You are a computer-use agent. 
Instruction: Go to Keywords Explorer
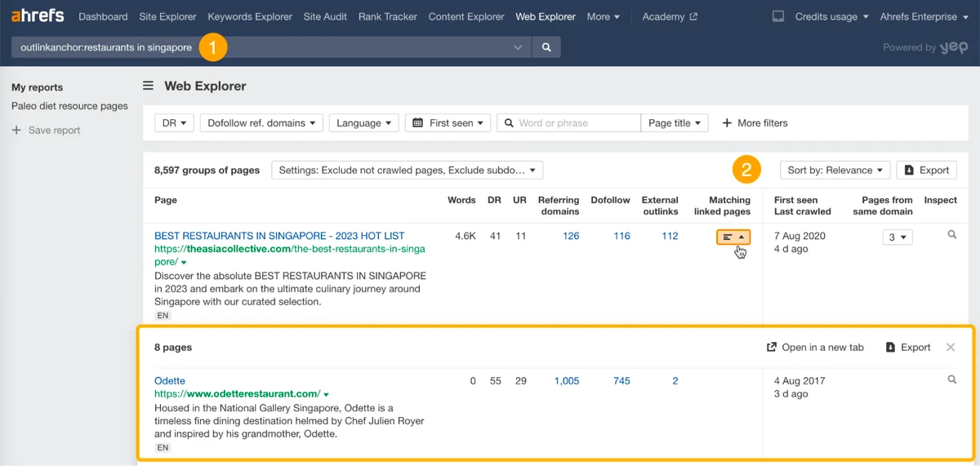click(250, 16)
